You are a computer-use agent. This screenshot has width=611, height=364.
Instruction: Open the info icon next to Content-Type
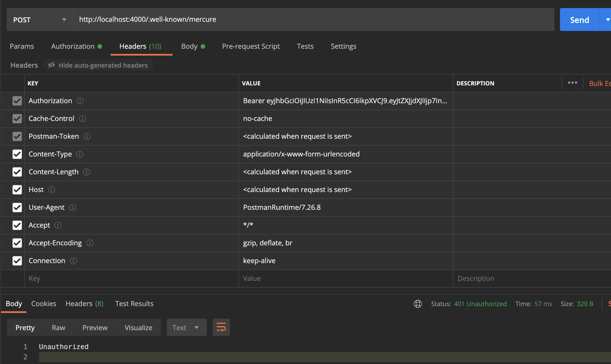click(x=80, y=154)
